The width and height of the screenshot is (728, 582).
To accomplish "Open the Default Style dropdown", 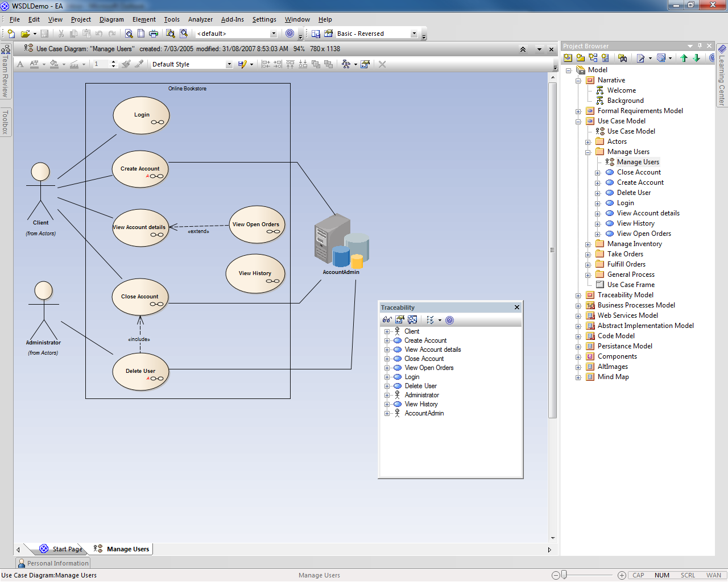I will (229, 64).
